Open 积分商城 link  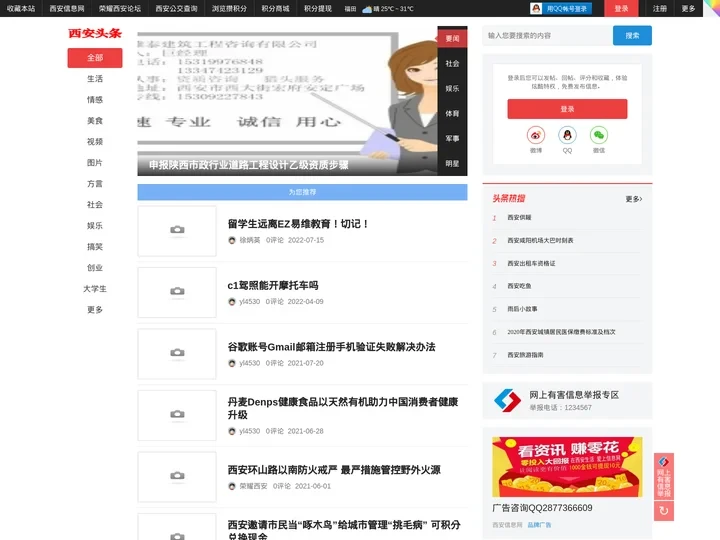[x=276, y=9]
